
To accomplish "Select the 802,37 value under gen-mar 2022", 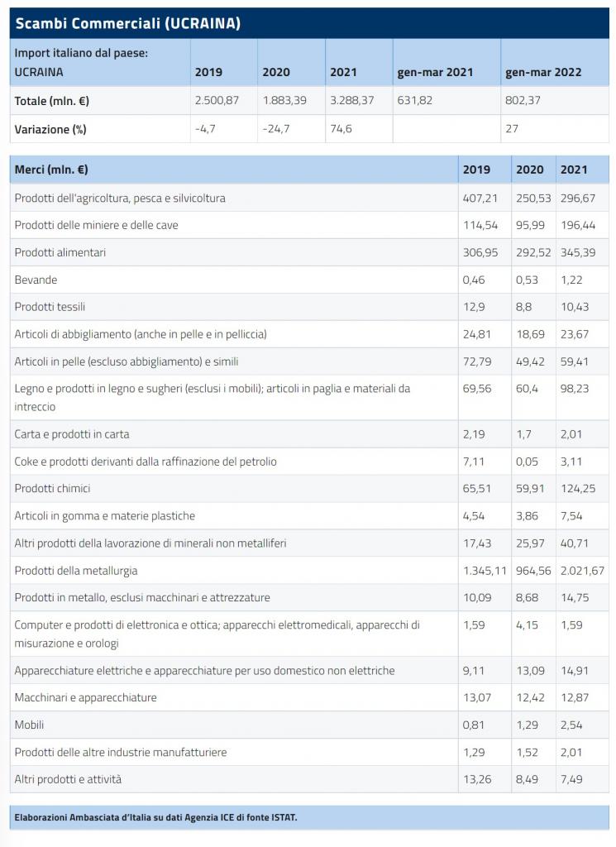I will pos(523,101).
